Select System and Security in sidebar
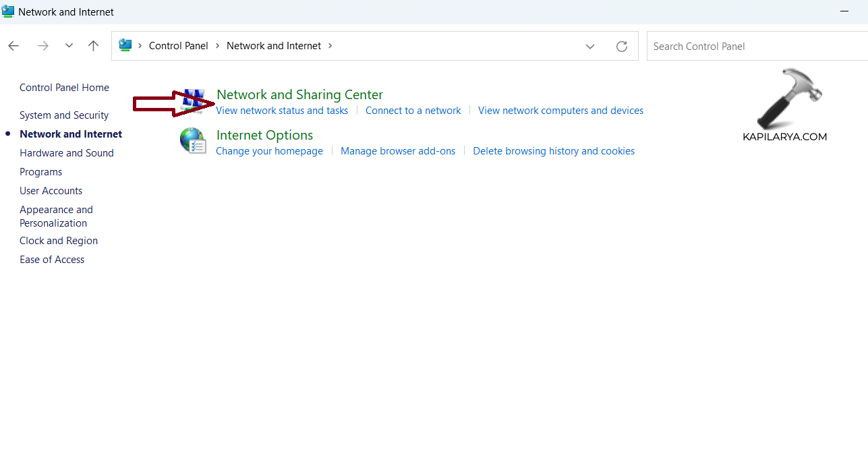Screen dimensions: 868x462 64,115
